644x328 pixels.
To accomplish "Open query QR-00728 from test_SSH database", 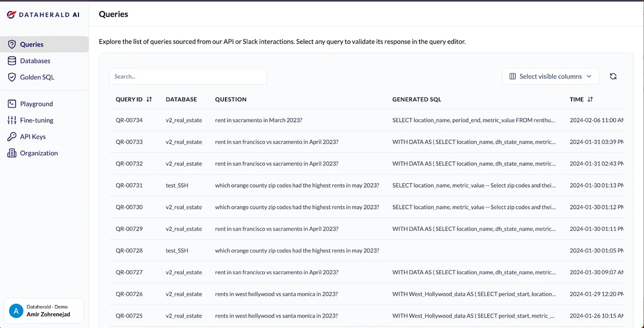I will pos(297,250).
